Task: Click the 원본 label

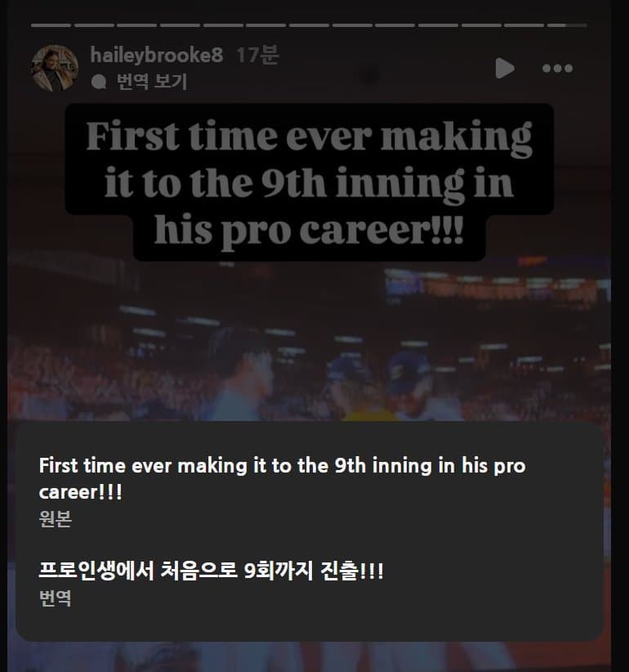Action: pos(55,518)
